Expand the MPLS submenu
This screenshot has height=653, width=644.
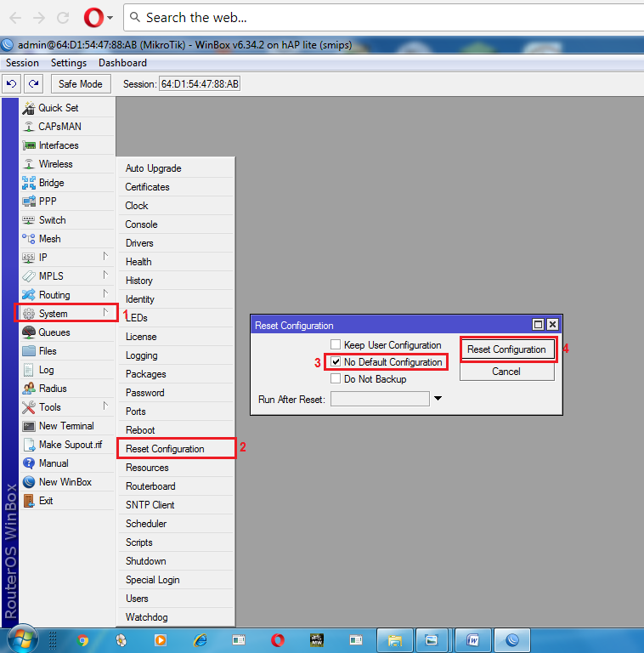pyautogui.click(x=105, y=275)
